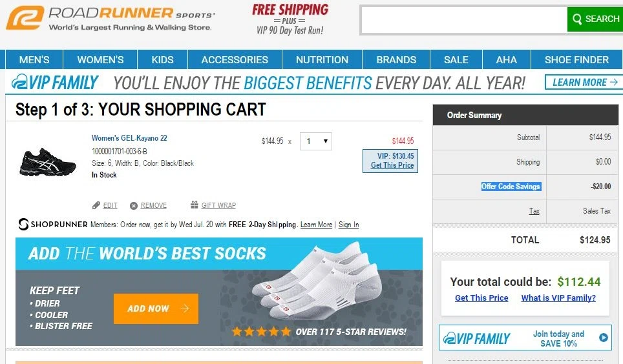623x364 pixels.
Task: Click the VIP Family banner logo
Action: 55,83
